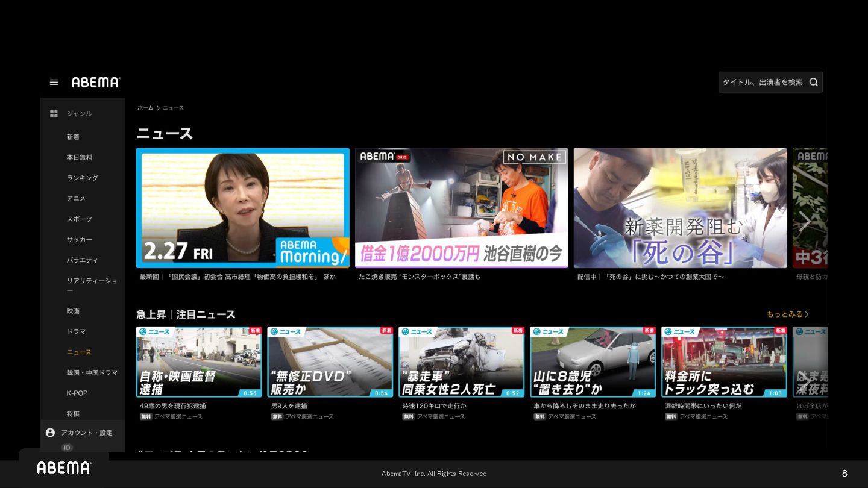Click ホーム breadcrumb link

[145, 108]
